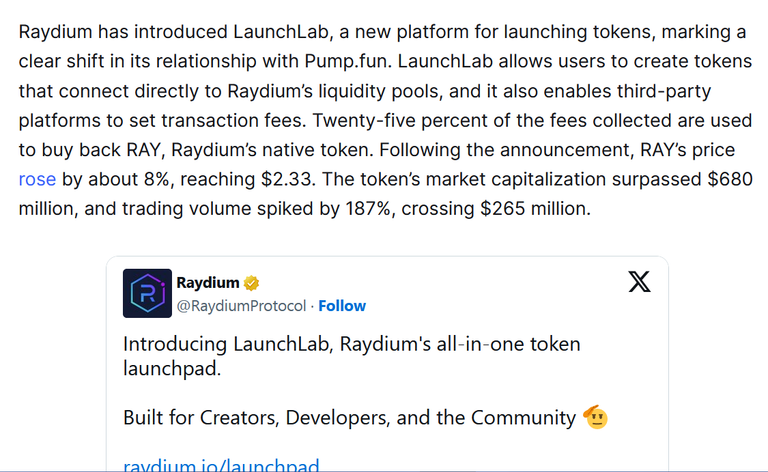The height and width of the screenshot is (472, 768).
Task: Open the Raydium account name in tweet
Action: (208, 283)
